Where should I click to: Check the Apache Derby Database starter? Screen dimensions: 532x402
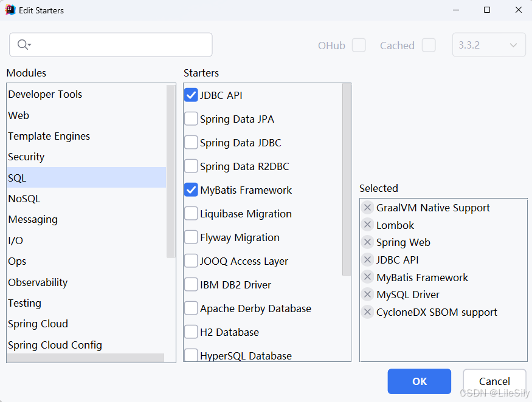191,308
